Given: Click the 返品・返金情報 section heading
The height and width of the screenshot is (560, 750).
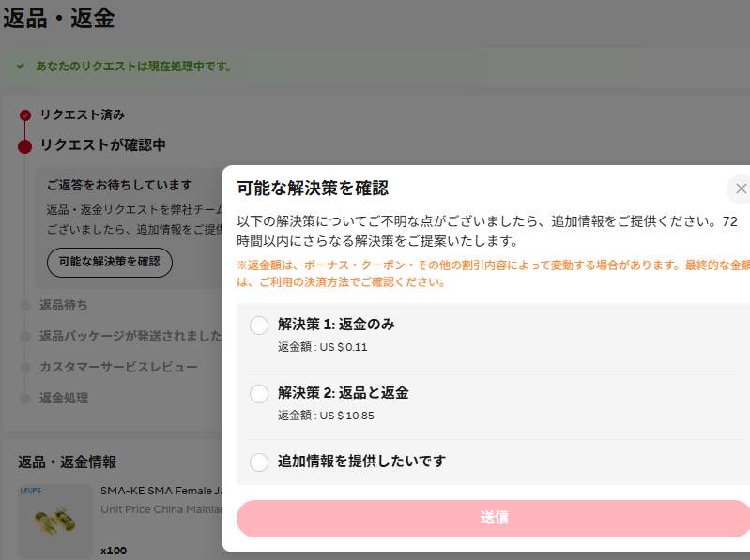Looking at the screenshot, I should [68, 462].
